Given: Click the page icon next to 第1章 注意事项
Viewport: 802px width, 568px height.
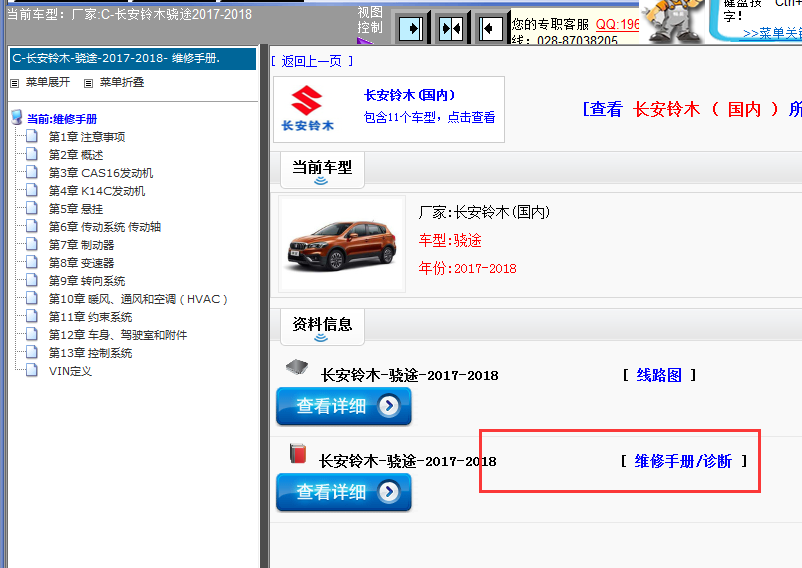Looking at the screenshot, I should click(32, 136).
